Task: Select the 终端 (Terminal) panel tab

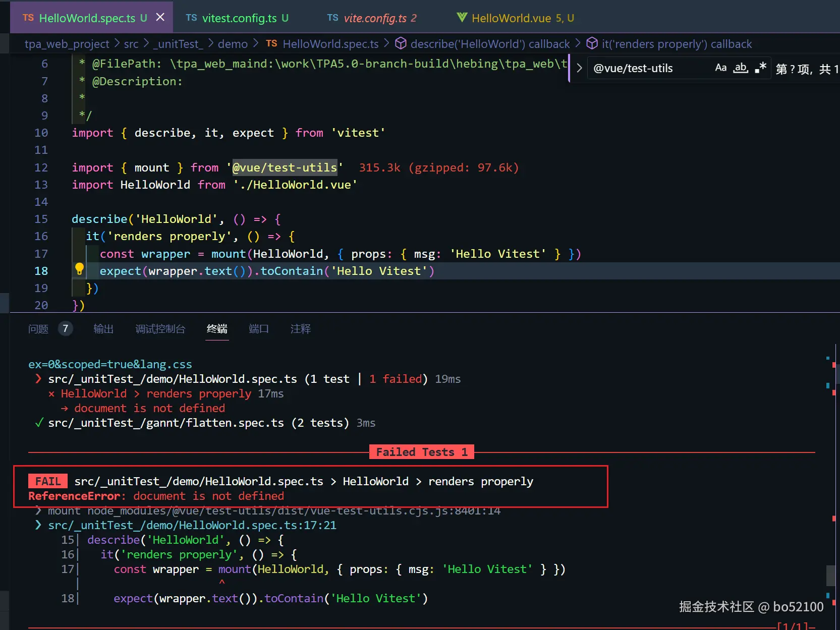Action: point(217,329)
